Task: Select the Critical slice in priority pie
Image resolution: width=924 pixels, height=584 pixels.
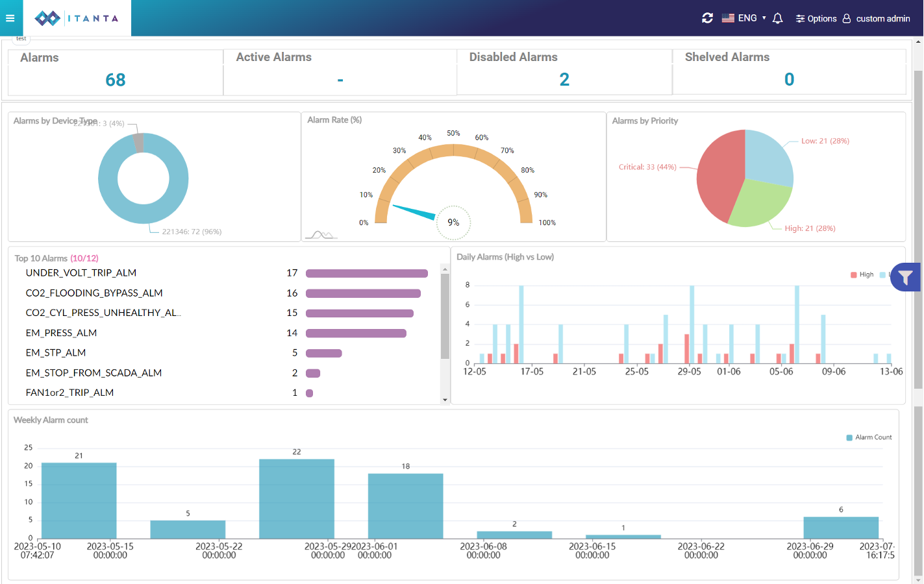Action: pyautogui.click(x=719, y=176)
